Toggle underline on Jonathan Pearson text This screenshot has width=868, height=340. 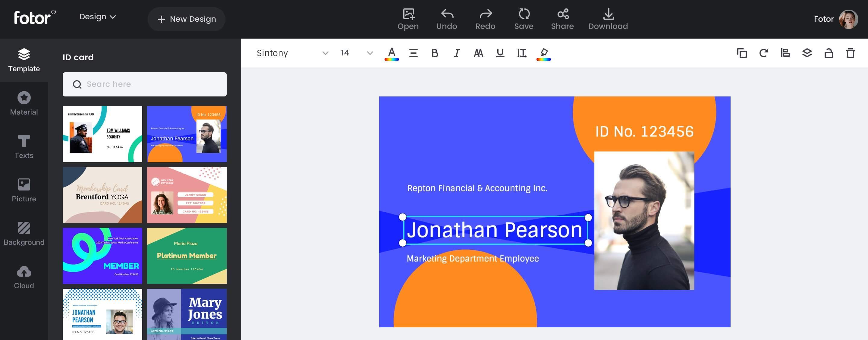tap(500, 53)
